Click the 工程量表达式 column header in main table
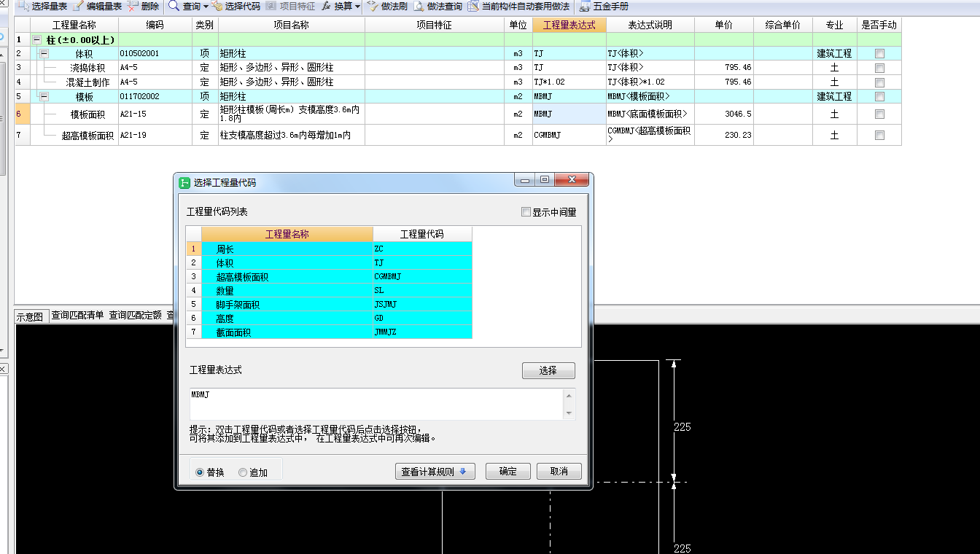Image resolution: width=980 pixels, height=554 pixels. [x=569, y=25]
